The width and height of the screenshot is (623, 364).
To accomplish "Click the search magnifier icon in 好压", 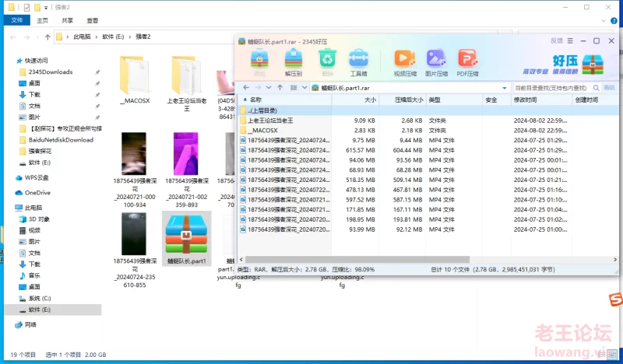I will click(x=597, y=88).
